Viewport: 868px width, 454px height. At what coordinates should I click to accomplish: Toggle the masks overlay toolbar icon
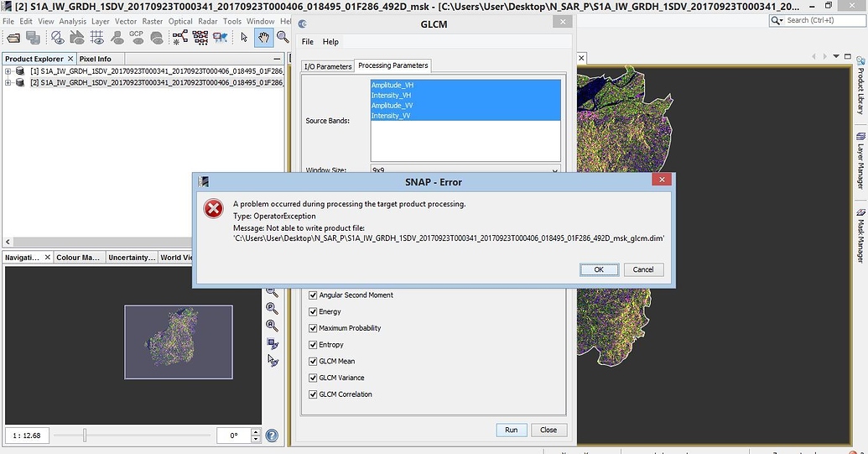pos(157,38)
